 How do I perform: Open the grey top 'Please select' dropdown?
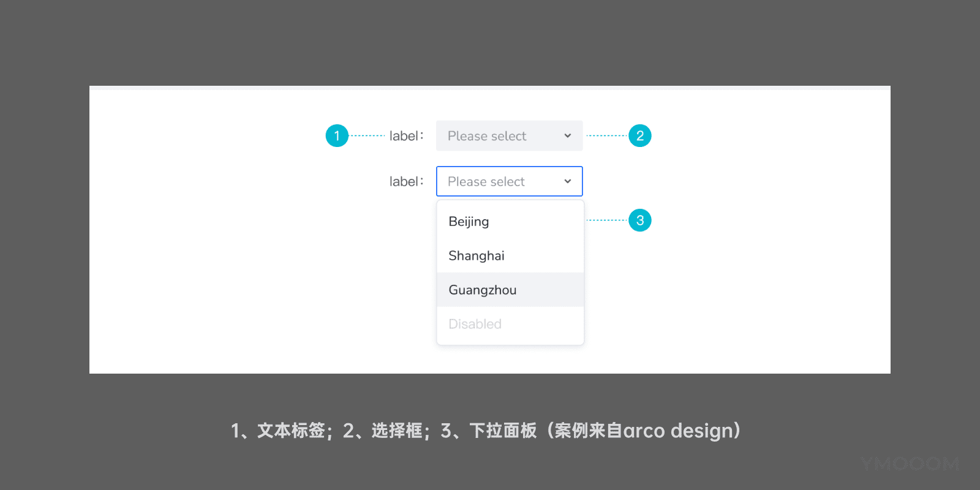tap(509, 135)
